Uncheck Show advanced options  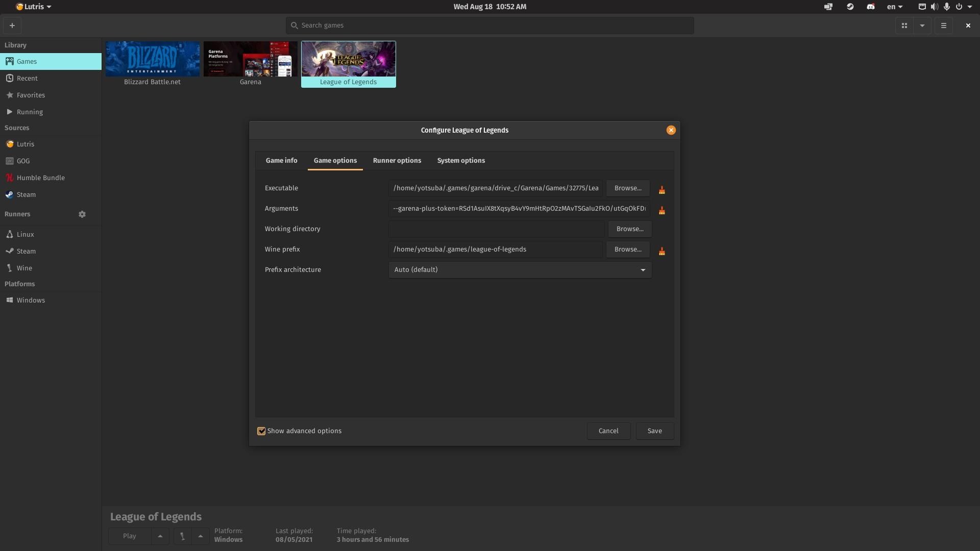(x=261, y=431)
